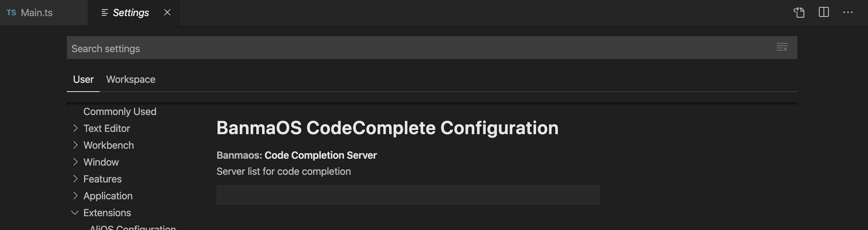This screenshot has width=868, height=230.
Task: Open the Main.ts editor tab
Action: tap(37, 13)
